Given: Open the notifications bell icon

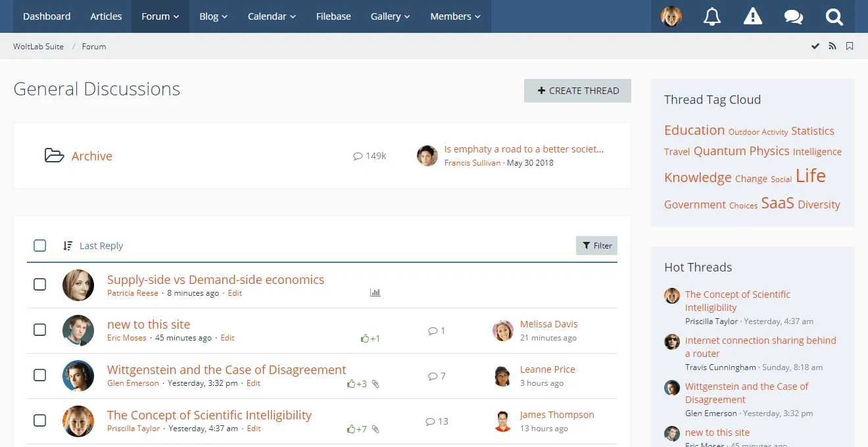Looking at the screenshot, I should coord(712,16).
